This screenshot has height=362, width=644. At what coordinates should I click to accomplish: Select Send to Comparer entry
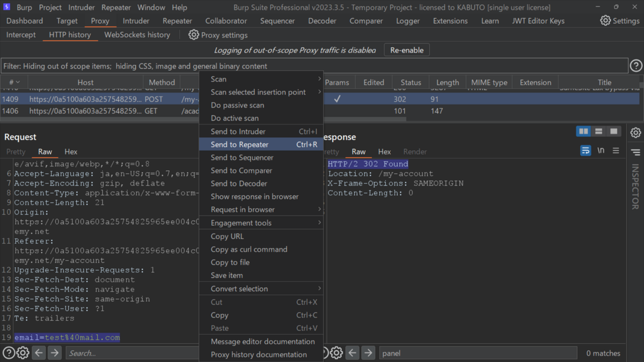261,171
